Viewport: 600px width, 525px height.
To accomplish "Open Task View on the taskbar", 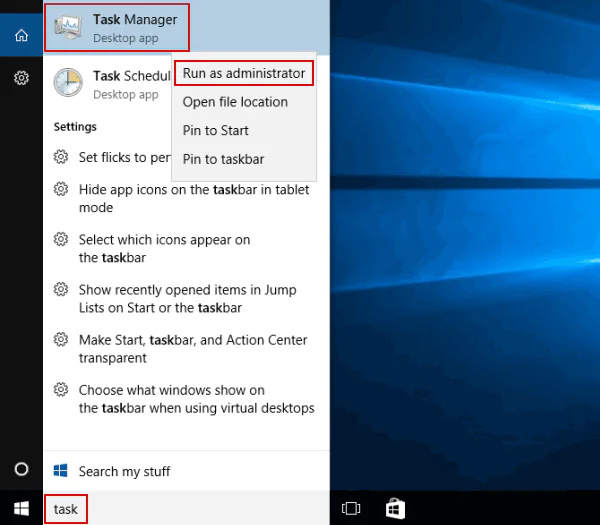I will pyautogui.click(x=351, y=509).
